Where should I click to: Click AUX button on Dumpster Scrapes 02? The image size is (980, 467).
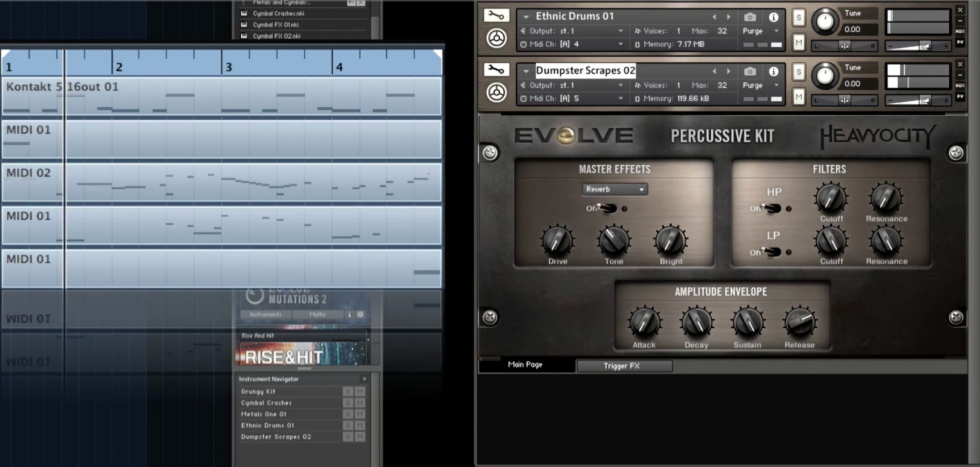[x=960, y=85]
